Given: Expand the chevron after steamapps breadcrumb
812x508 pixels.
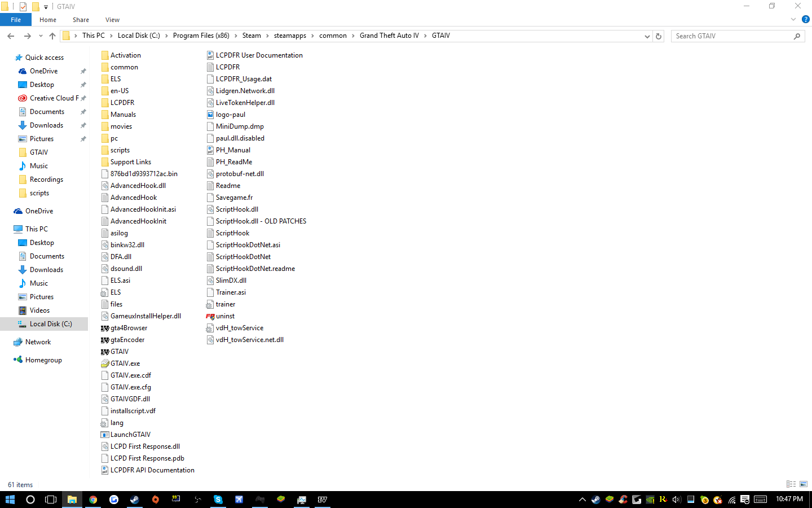Looking at the screenshot, I should pyautogui.click(x=313, y=36).
